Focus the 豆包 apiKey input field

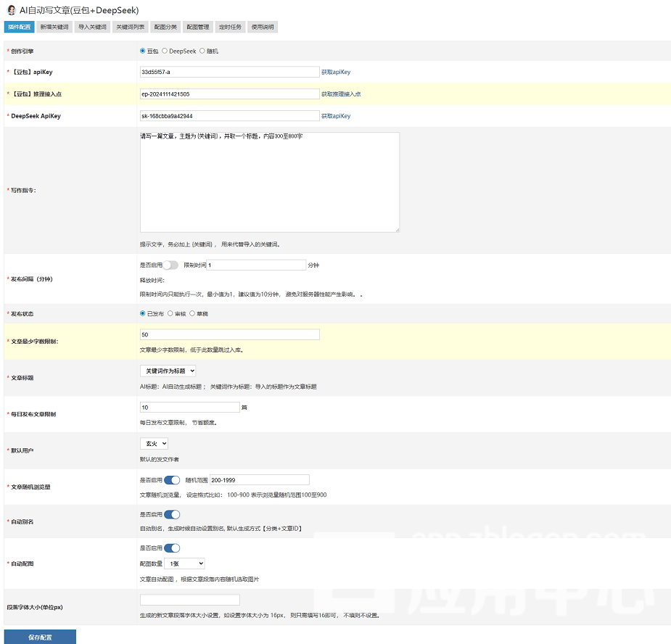click(230, 72)
